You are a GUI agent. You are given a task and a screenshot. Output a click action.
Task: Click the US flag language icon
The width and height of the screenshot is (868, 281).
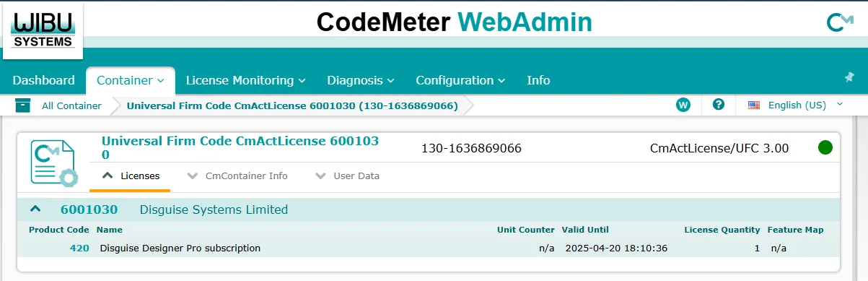coord(754,105)
